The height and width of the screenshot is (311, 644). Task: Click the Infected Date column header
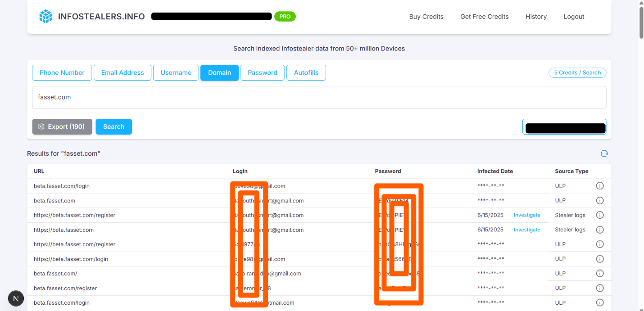click(495, 171)
